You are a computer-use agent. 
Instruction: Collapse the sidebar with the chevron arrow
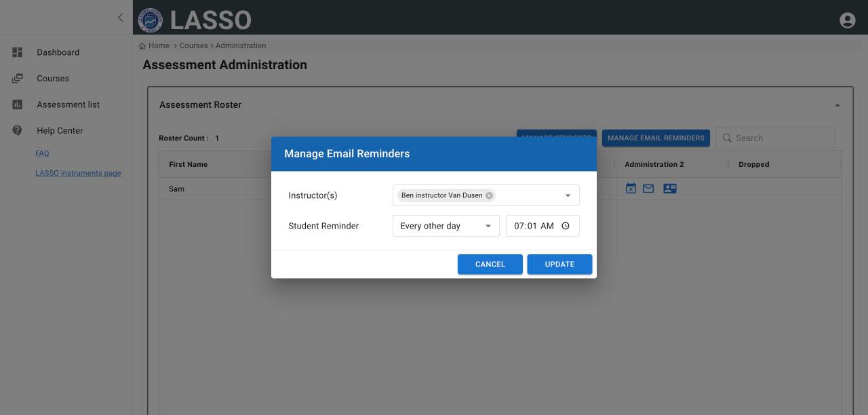coord(120,18)
